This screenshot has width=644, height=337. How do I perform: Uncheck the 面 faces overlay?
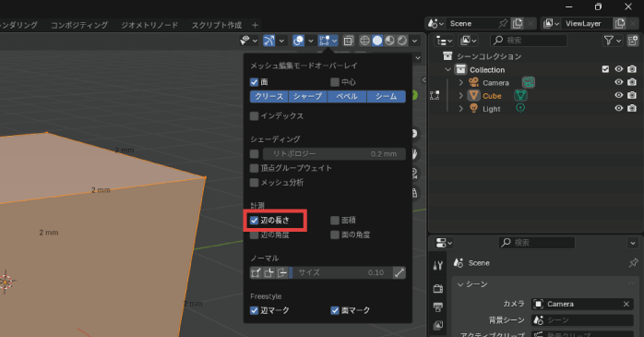tap(255, 82)
